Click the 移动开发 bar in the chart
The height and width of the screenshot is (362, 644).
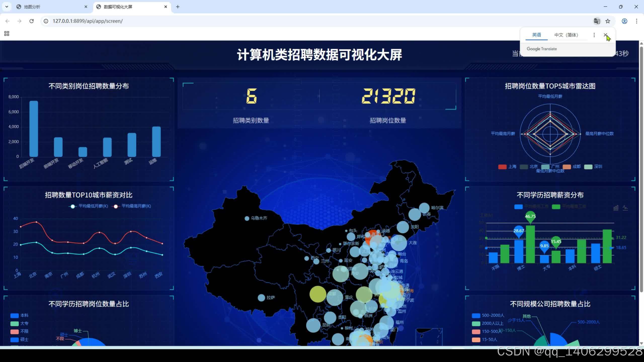click(83, 152)
